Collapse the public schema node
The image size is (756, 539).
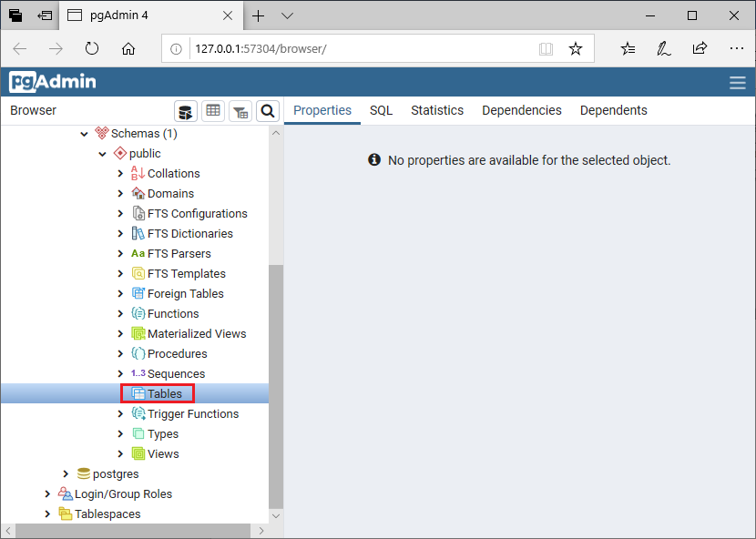pos(103,153)
